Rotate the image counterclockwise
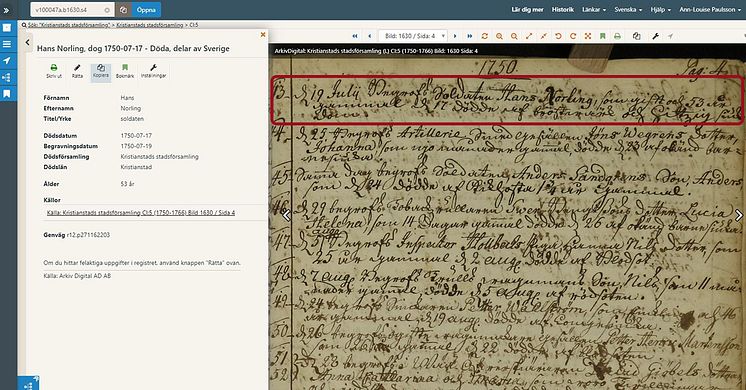 point(558,36)
